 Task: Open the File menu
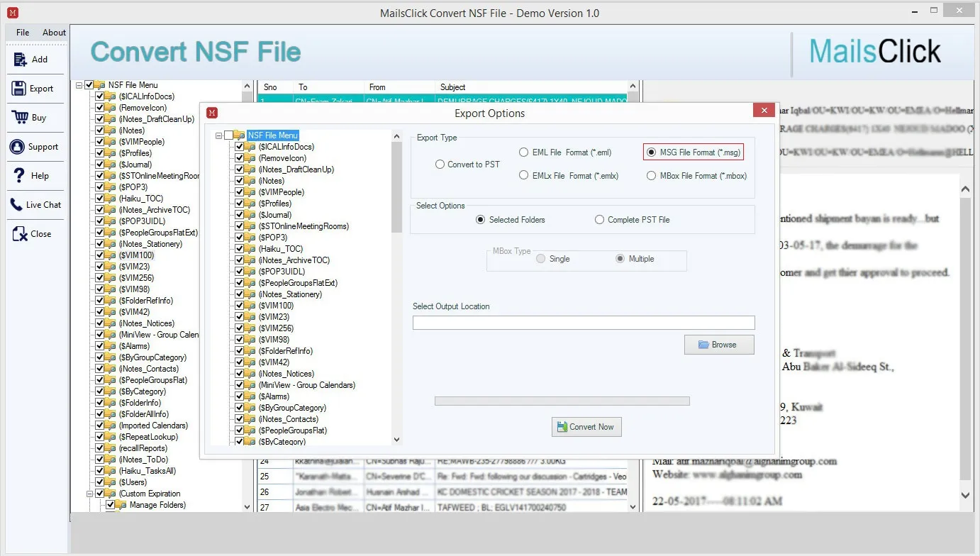tap(23, 33)
